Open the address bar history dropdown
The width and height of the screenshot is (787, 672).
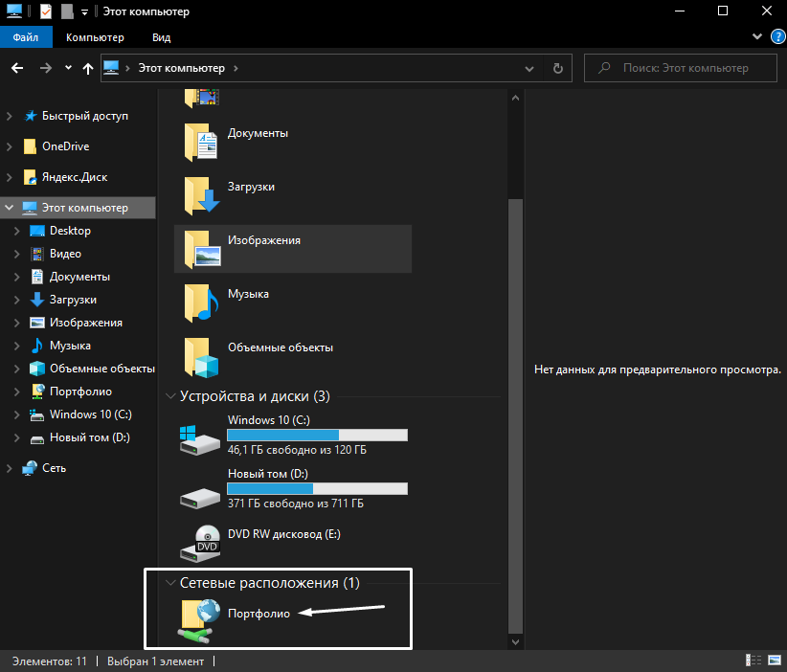[x=529, y=68]
